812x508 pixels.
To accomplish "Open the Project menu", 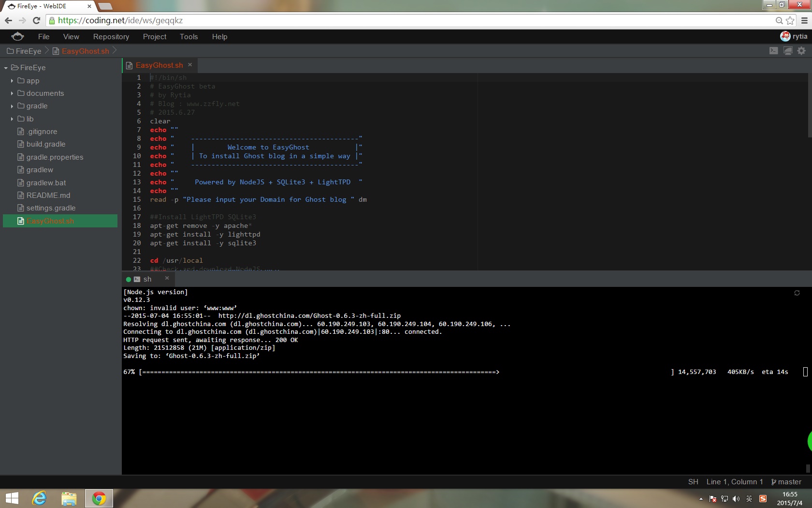I will pos(155,37).
